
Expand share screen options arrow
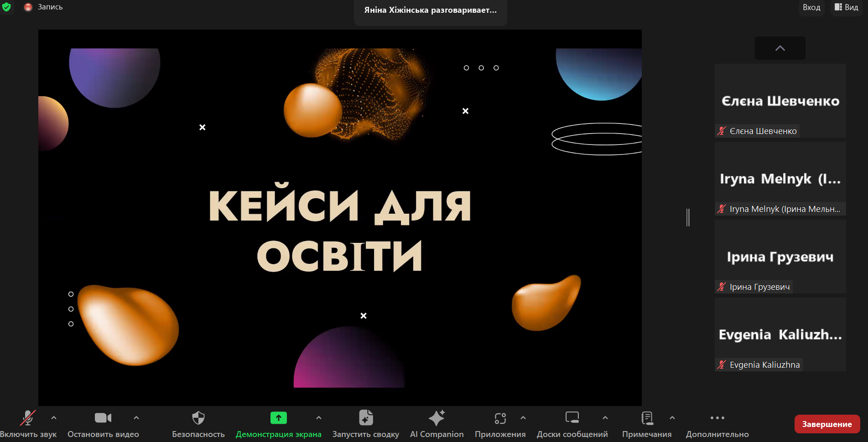click(x=319, y=417)
